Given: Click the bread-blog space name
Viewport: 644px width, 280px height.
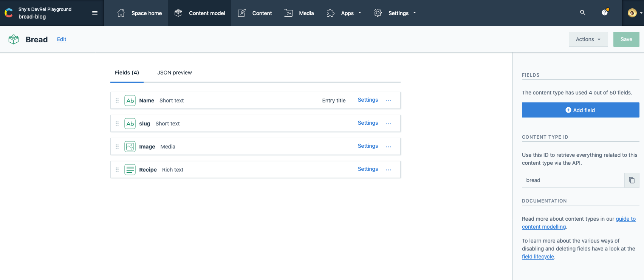Looking at the screenshot, I should 32,17.
